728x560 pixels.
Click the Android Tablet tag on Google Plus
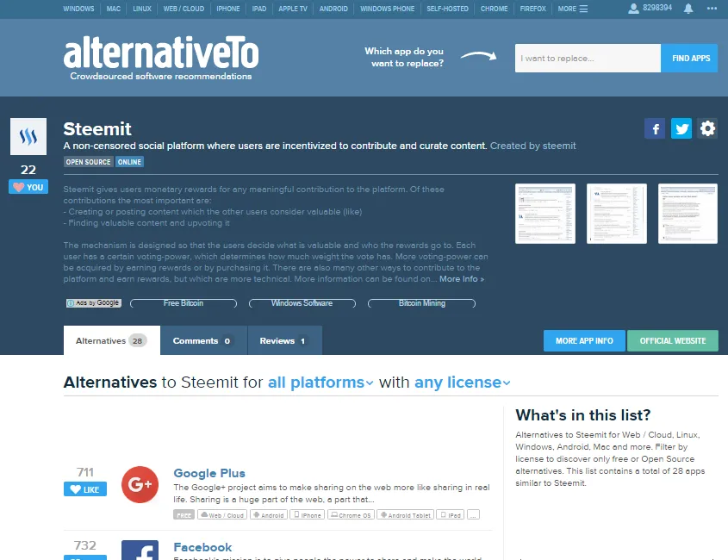(405, 515)
